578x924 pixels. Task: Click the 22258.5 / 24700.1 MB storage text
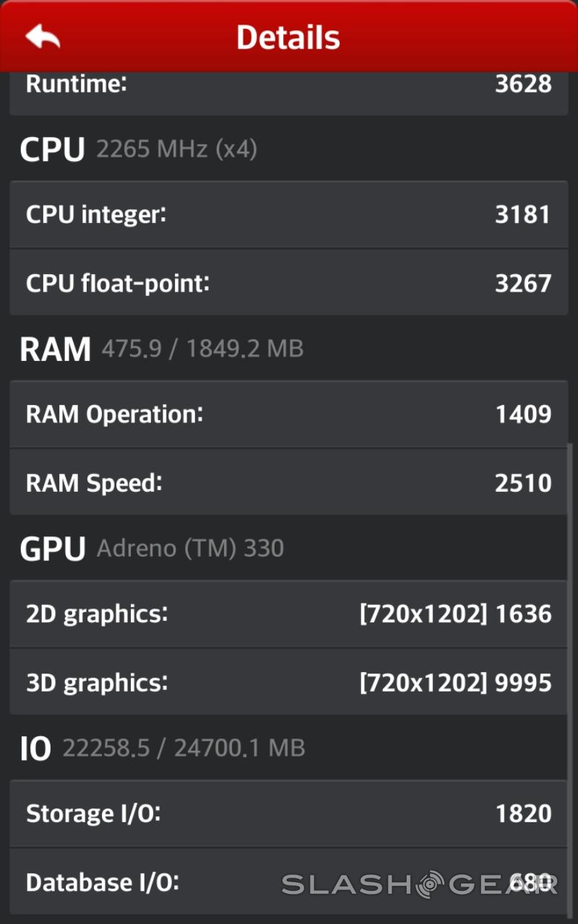pyautogui.click(x=184, y=749)
